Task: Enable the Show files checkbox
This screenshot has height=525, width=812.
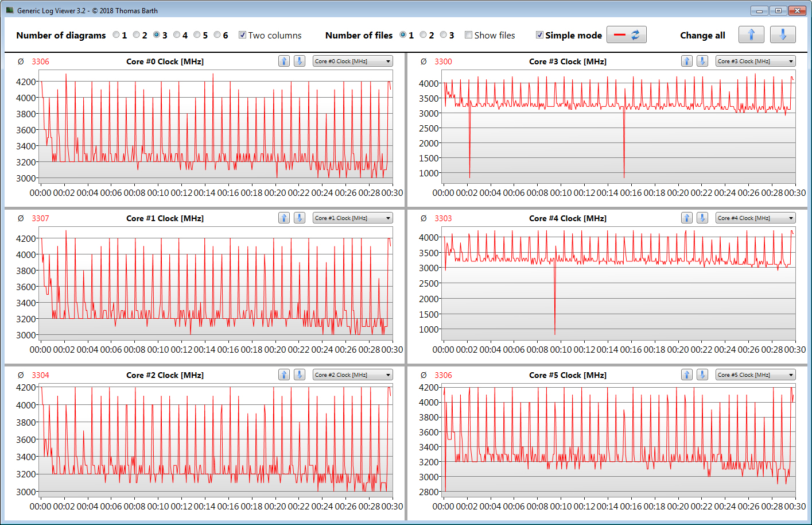Action: click(469, 35)
